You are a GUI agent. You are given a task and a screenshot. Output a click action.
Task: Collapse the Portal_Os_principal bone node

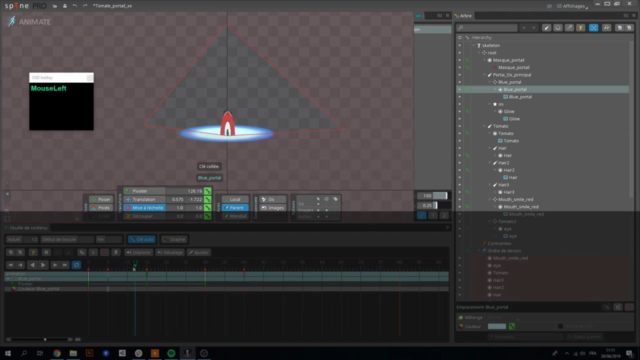[484, 75]
